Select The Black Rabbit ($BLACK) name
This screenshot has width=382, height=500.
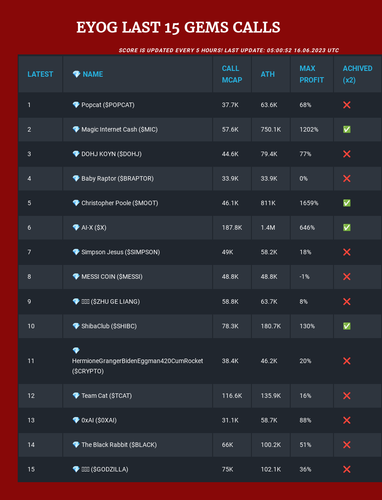pos(119,445)
